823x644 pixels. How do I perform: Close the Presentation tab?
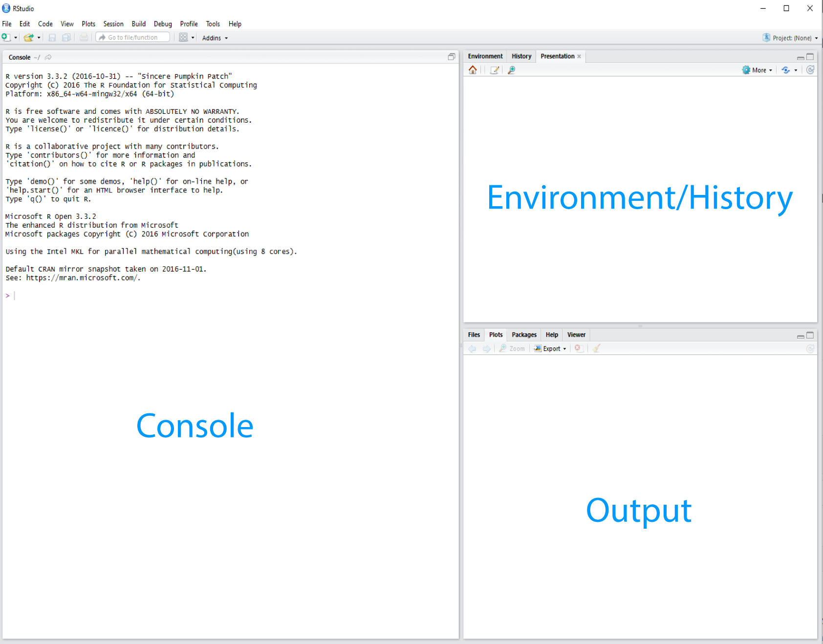(x=579, y=56)
